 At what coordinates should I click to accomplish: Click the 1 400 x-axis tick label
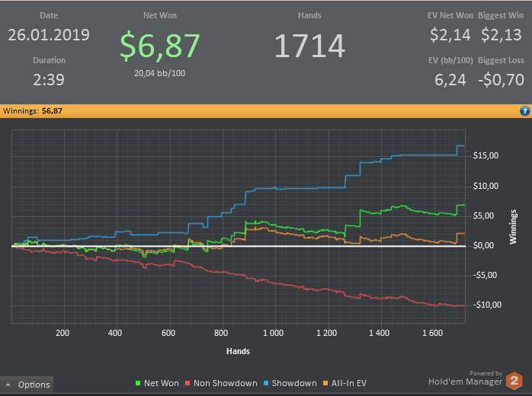[x=380, y=333]
